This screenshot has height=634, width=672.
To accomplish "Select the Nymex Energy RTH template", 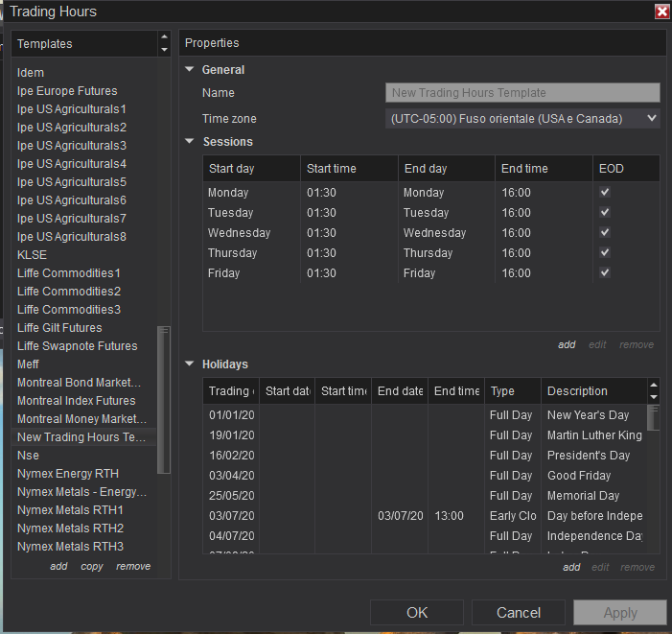I will [68, 474].
